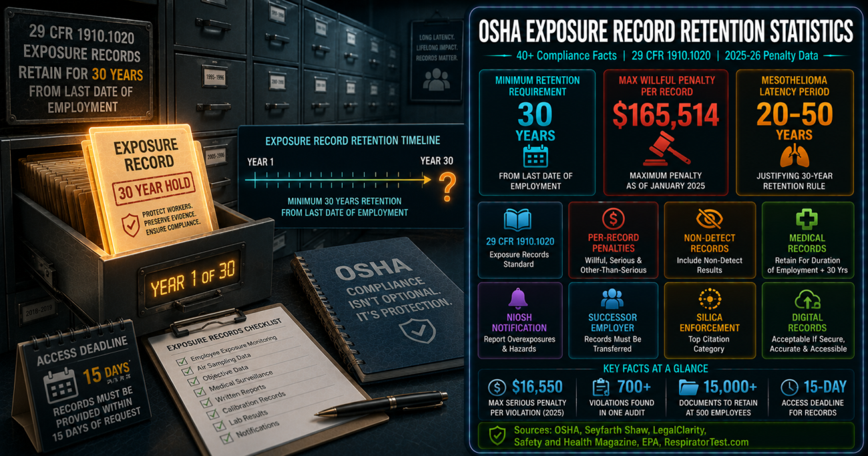Click Acceptable If Secure, Accurate & Accessible text
Screen dimensions: 868x456
tap(807, 344)
